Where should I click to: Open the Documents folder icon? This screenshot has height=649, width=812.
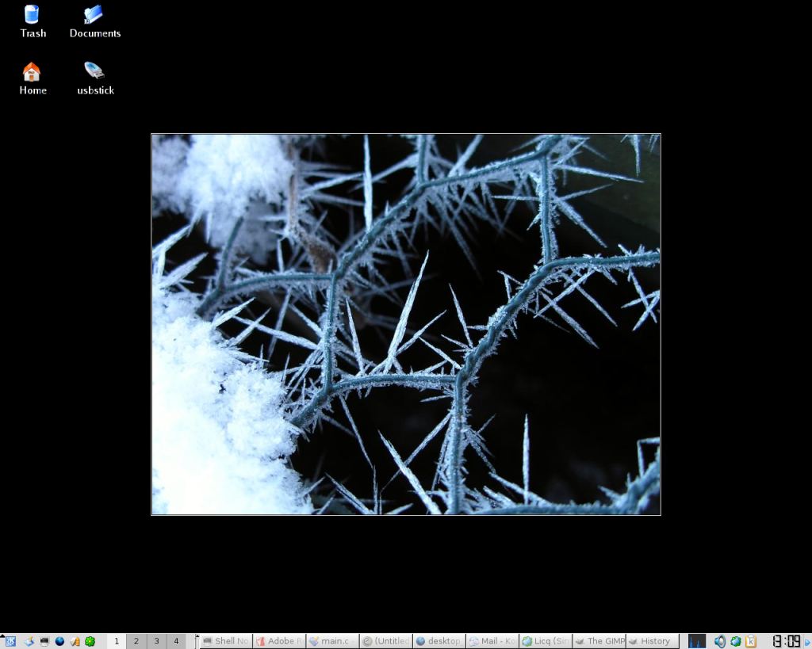click(x=94, y=21)
